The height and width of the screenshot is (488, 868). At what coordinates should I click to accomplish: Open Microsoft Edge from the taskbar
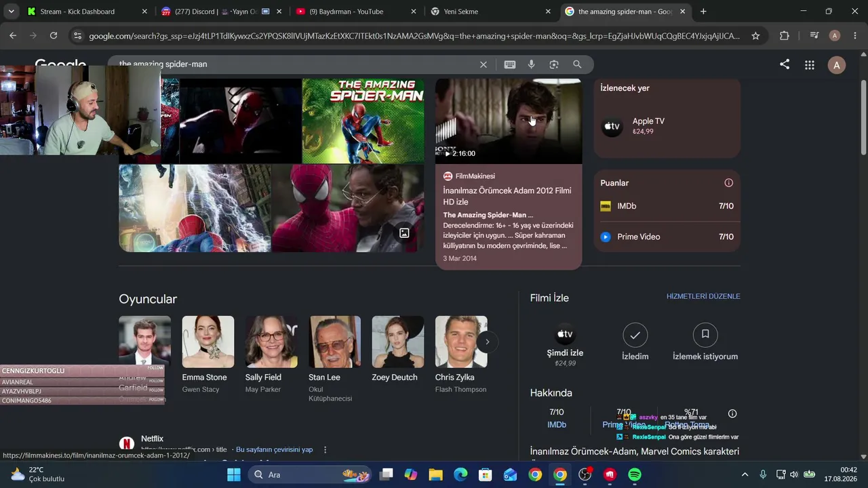pyautogui.click(x=460, y=474)
